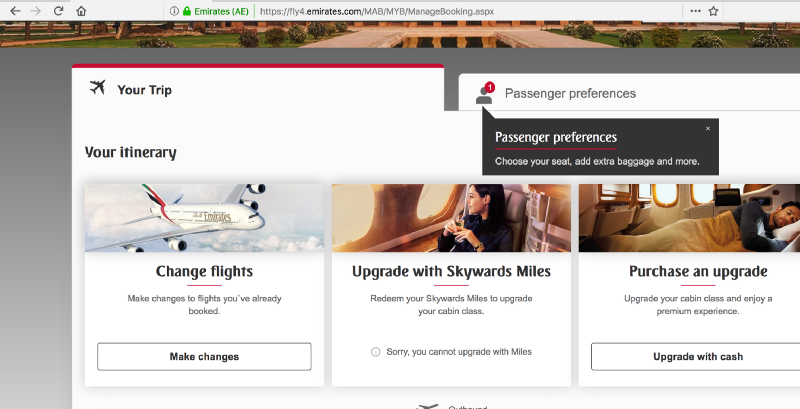Image resolution: width=800 pixels, height=409 pixels.
Task: Open the browser home page icon
Action: click(81, 11)
